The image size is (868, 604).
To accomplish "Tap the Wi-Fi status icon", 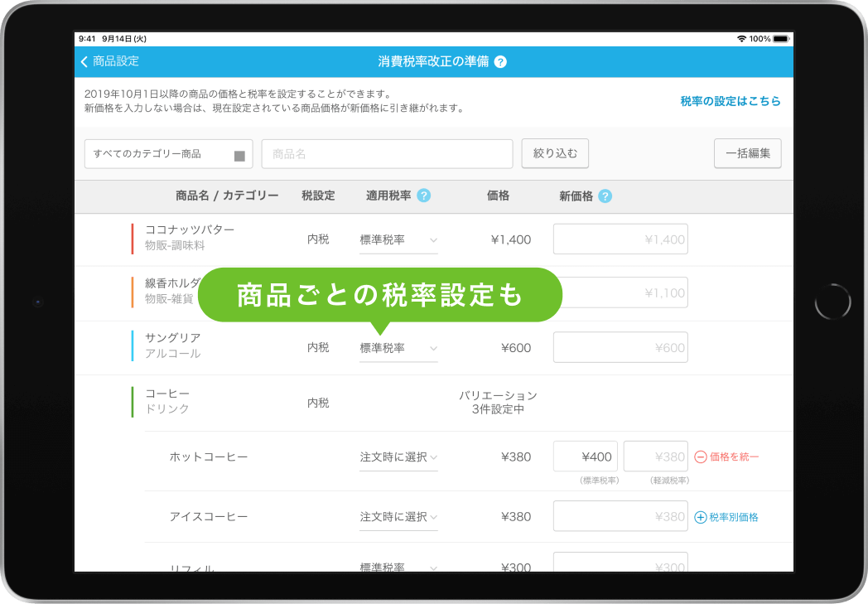I will pos(740,39).
